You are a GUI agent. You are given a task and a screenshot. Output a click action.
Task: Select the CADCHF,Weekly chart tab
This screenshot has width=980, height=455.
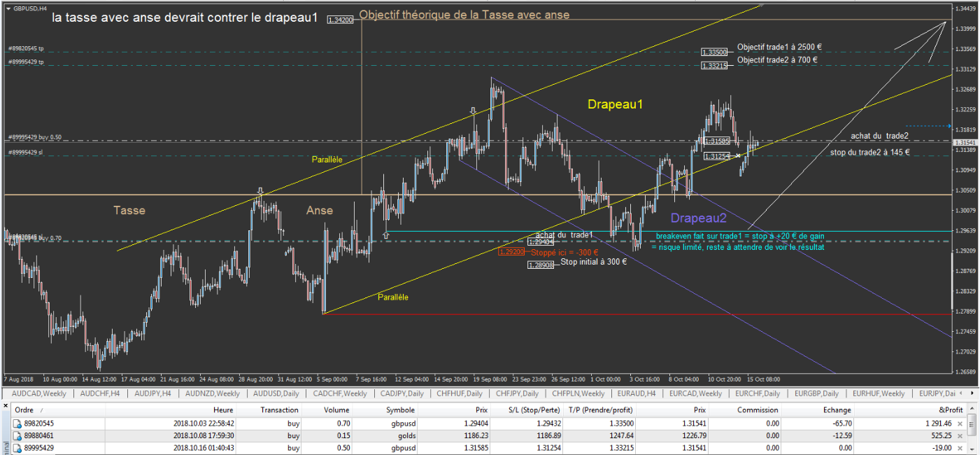point(340,393)
